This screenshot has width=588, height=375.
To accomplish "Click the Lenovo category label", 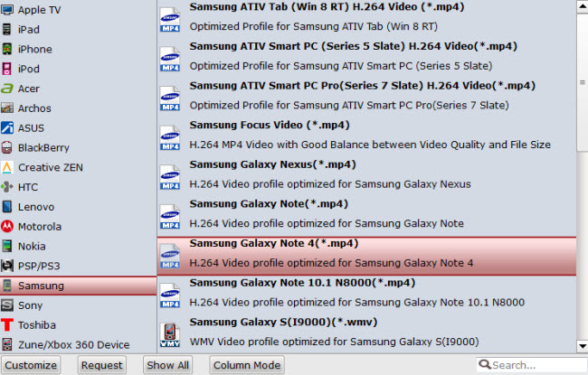I will pos(36,207).
